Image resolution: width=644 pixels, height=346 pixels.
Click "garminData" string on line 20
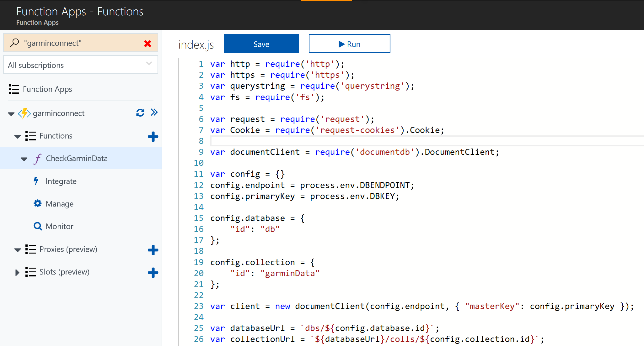tap(290, 273)
